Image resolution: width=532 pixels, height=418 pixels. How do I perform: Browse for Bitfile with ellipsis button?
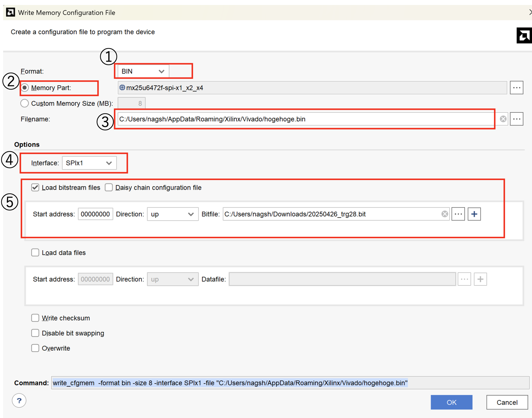(458, 214)
